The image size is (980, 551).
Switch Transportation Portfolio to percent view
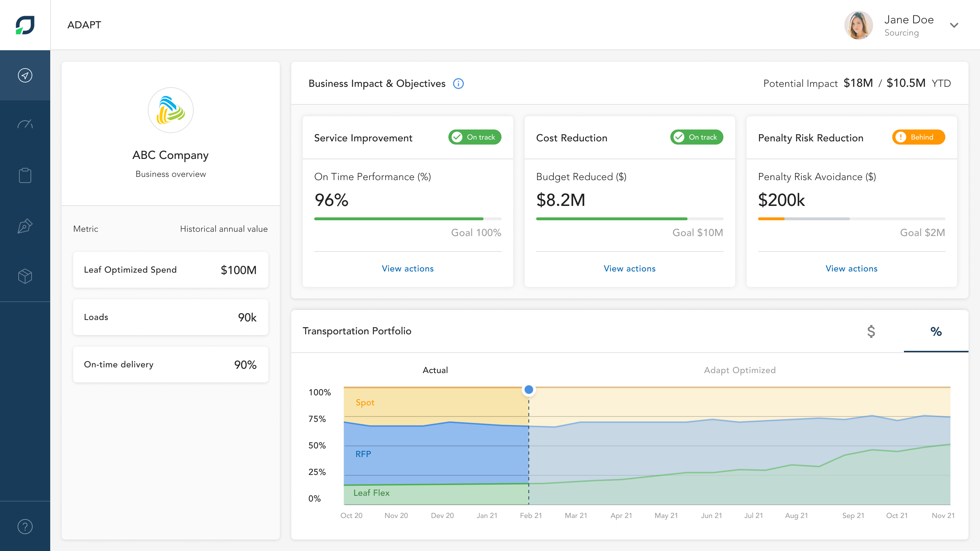936,331
